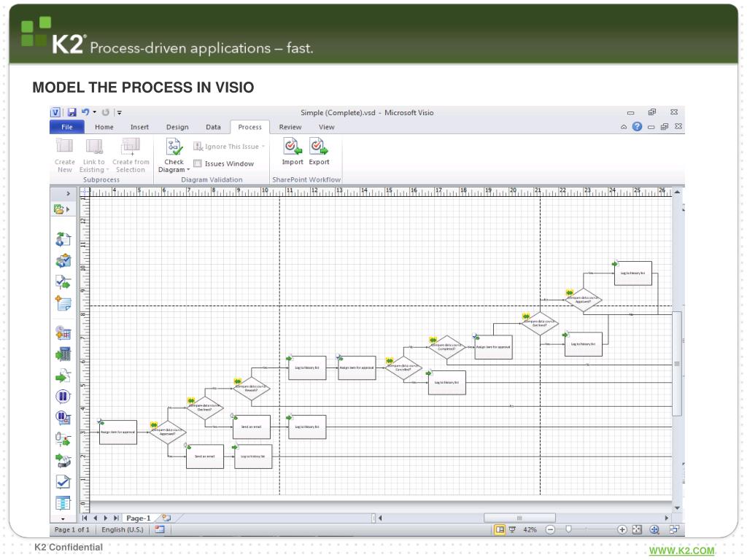This screenshot has width=747, height=560.
Task: Change language via English (U.S.) status item
Action: click(123, 529)
